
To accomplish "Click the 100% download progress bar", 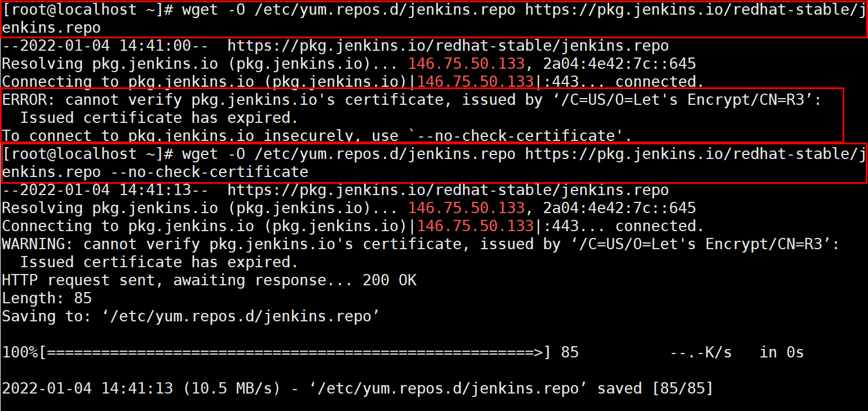I will tap(276, 353).
